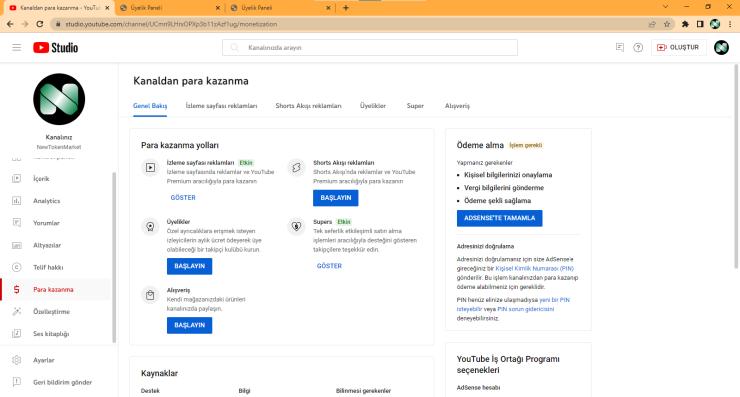Select Analytics in the sidebar

pos(47,201)
